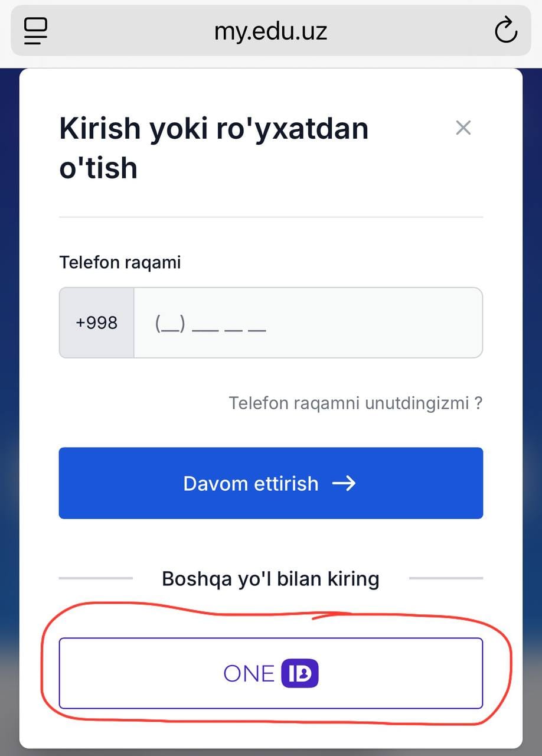Image resolution: width=542 pixels, height=756 pixels.
Task: Reload the my.edu.uz page
Action: [505, 31]
